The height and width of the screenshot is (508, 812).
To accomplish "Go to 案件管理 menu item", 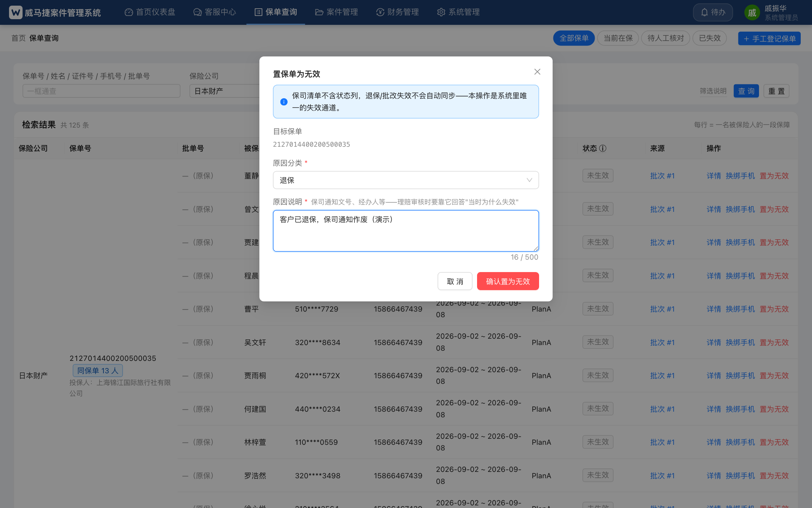I will click(336, 12).
